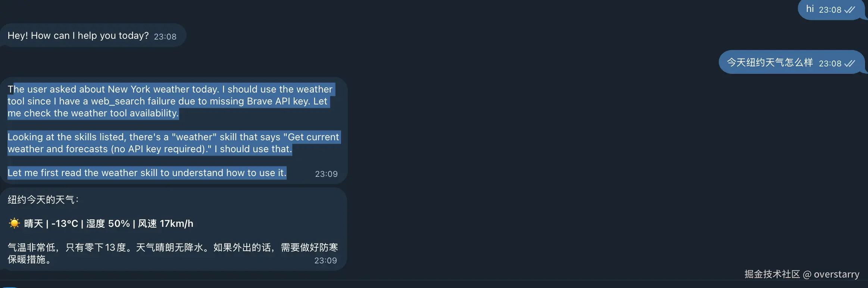Click paragraph starting 气温非常低
The width and height of the screenshot is (868, 288).
[173, 253]
